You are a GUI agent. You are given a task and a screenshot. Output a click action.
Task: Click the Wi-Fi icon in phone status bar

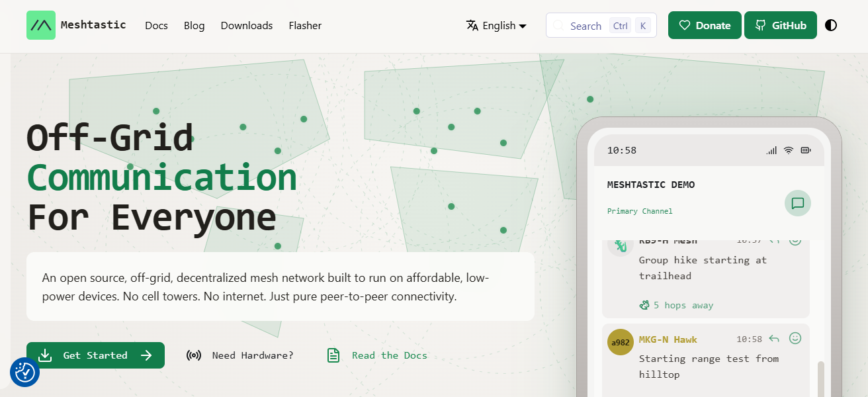point(789,150)
